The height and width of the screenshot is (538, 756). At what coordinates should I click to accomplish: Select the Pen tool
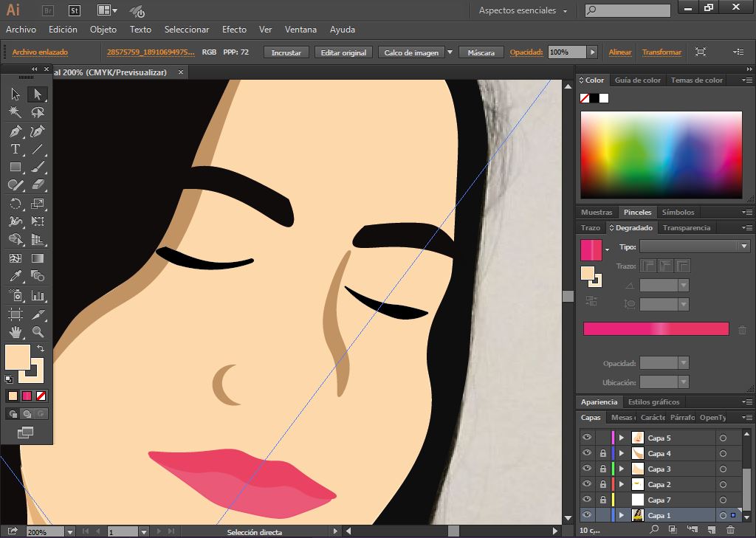16,131
